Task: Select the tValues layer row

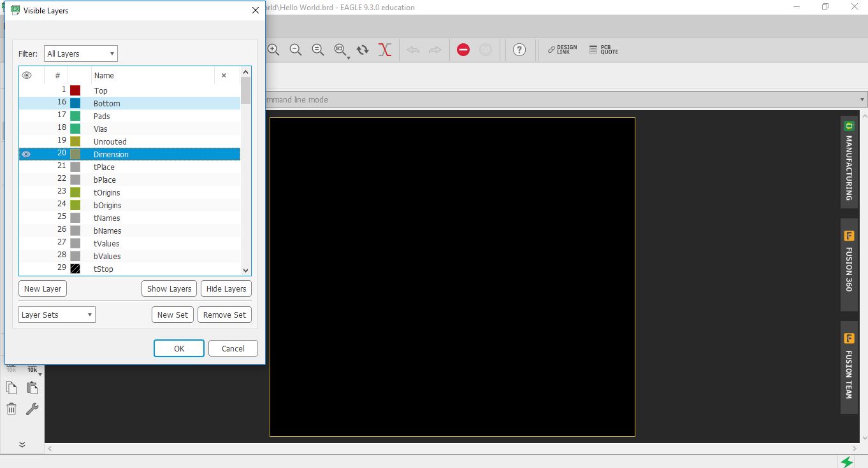Action: point(129,243)
